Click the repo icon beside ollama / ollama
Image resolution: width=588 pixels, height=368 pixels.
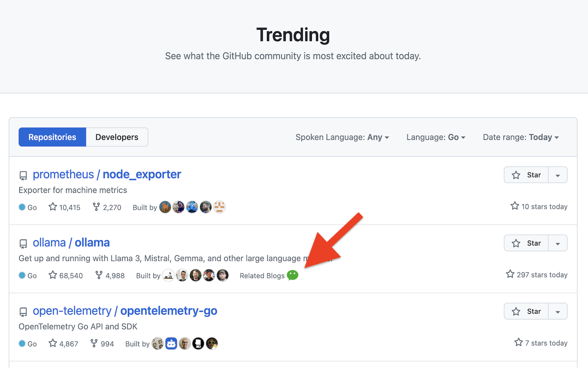pyautogui.click(x=23, y=243)
